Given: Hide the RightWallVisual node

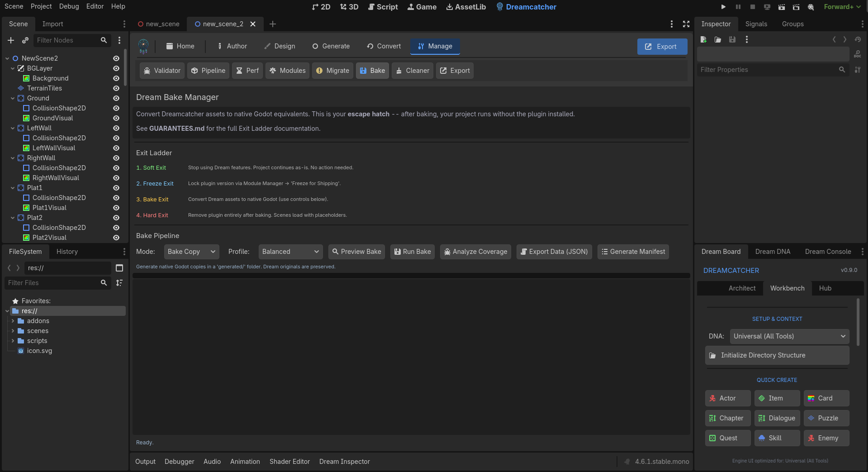Looking at the screenshot, I should (116, 178).
